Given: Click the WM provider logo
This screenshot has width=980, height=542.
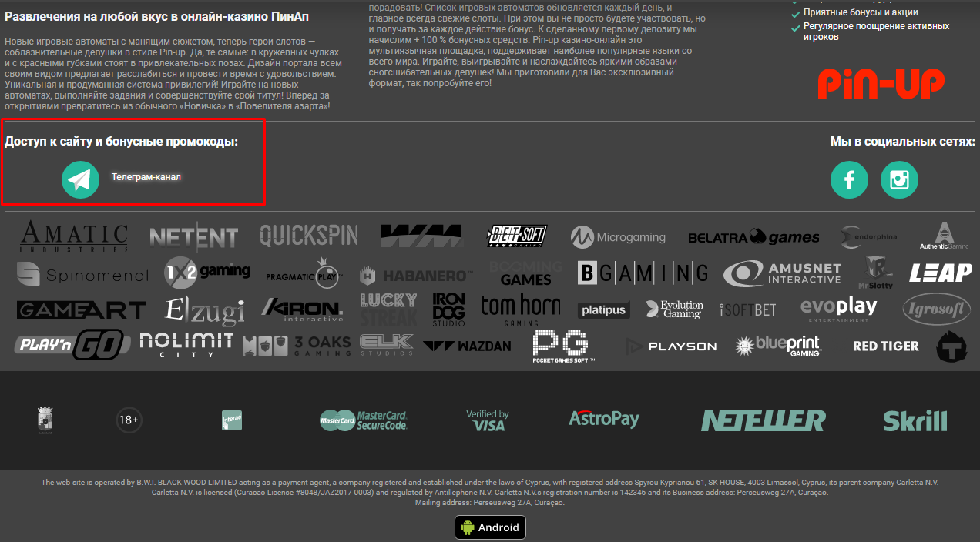Looking at the screenshot, I should (x=421, y=236).
